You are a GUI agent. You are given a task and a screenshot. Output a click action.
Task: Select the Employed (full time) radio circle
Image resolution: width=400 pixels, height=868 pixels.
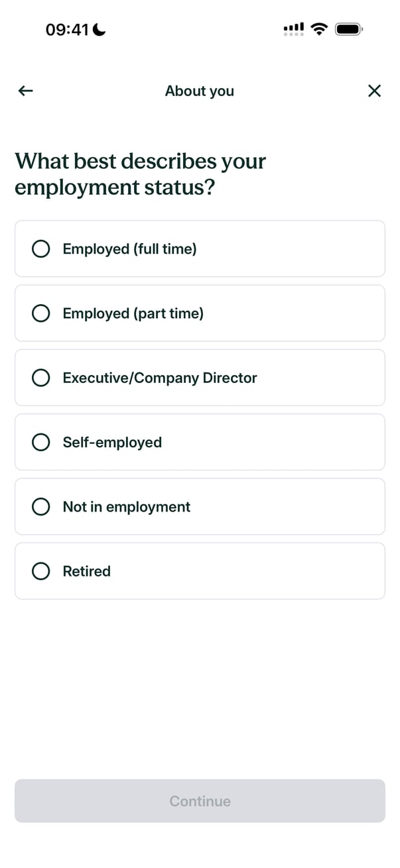click(41, 249)
